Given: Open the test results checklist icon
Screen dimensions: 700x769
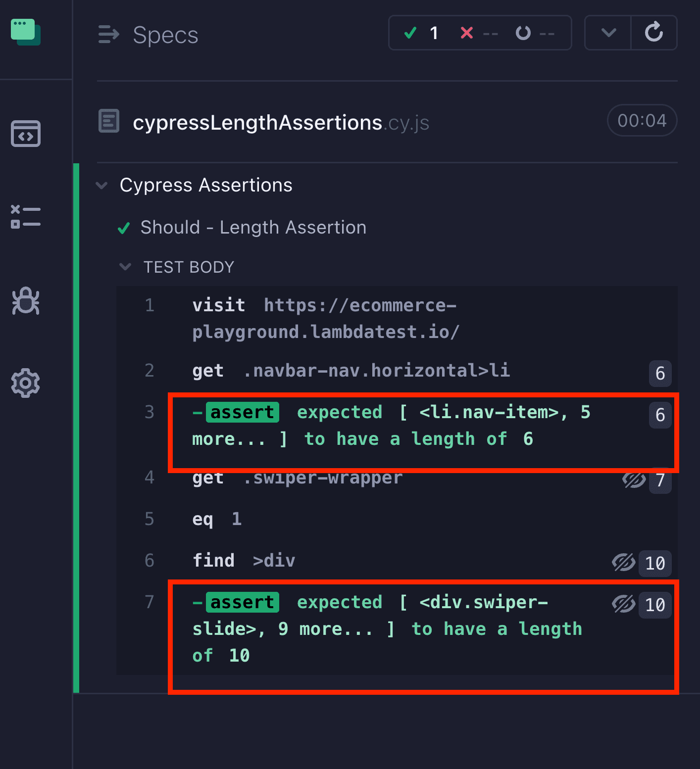Looking at the screenshot, I should pyautogui.click(x=25, y=216).
